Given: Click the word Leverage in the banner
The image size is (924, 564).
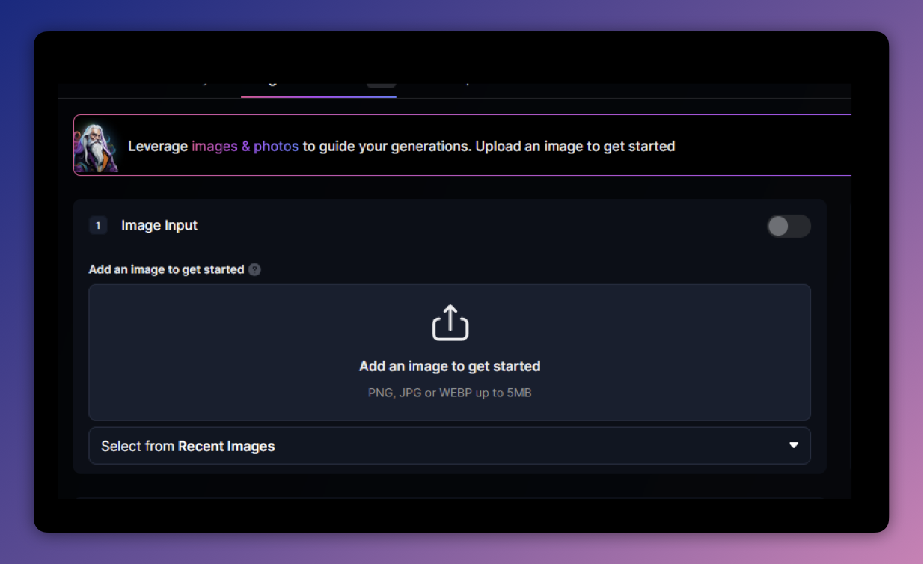Looking at the screenshot, I should 158,147.
